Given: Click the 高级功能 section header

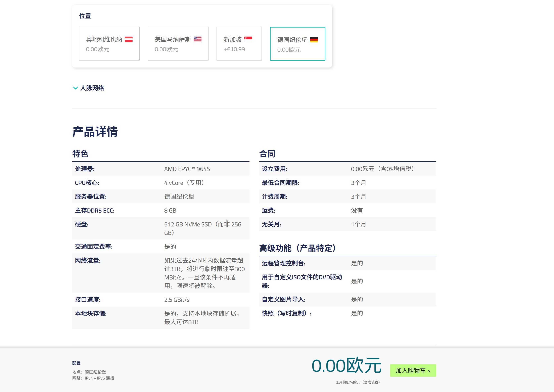Looking at the screenshot, I should pos(298,248).
